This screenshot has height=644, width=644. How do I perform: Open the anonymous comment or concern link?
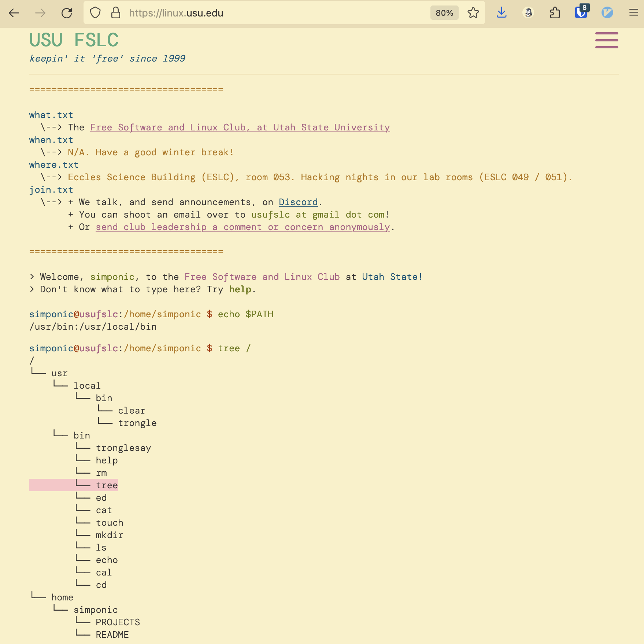pos(243,227)
